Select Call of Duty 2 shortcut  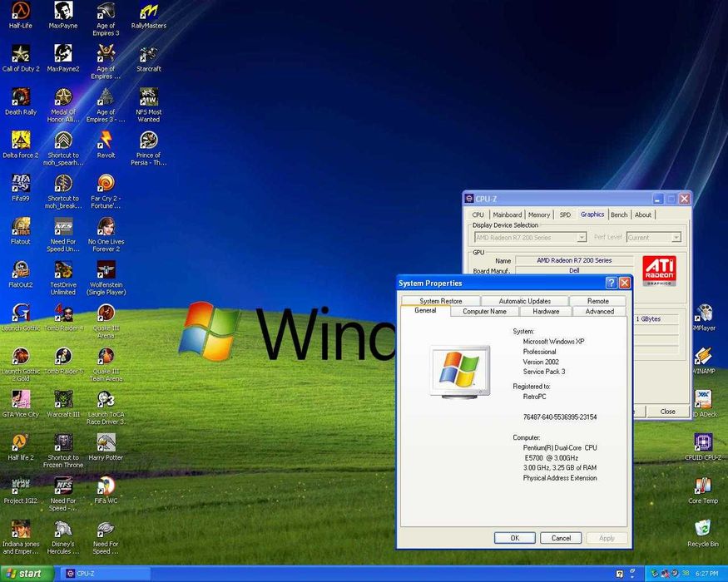point(21,58)
